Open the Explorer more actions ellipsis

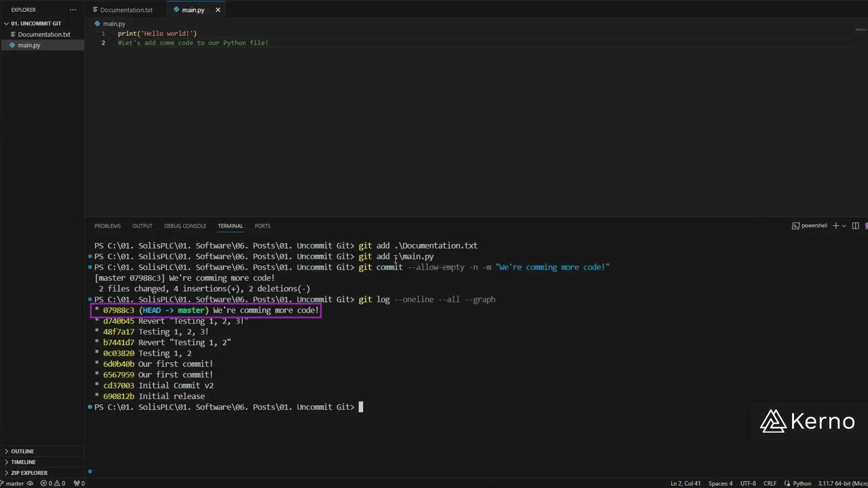point(73,9)
